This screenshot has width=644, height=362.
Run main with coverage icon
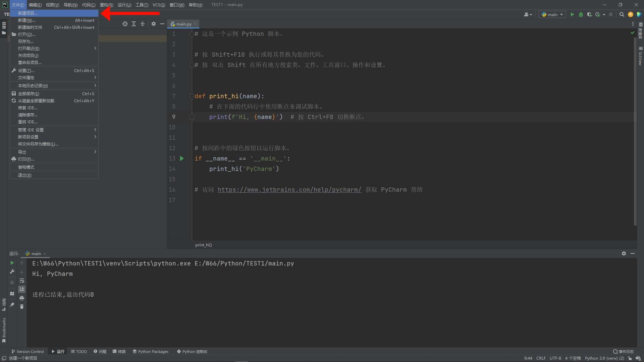tap(589, 14)
